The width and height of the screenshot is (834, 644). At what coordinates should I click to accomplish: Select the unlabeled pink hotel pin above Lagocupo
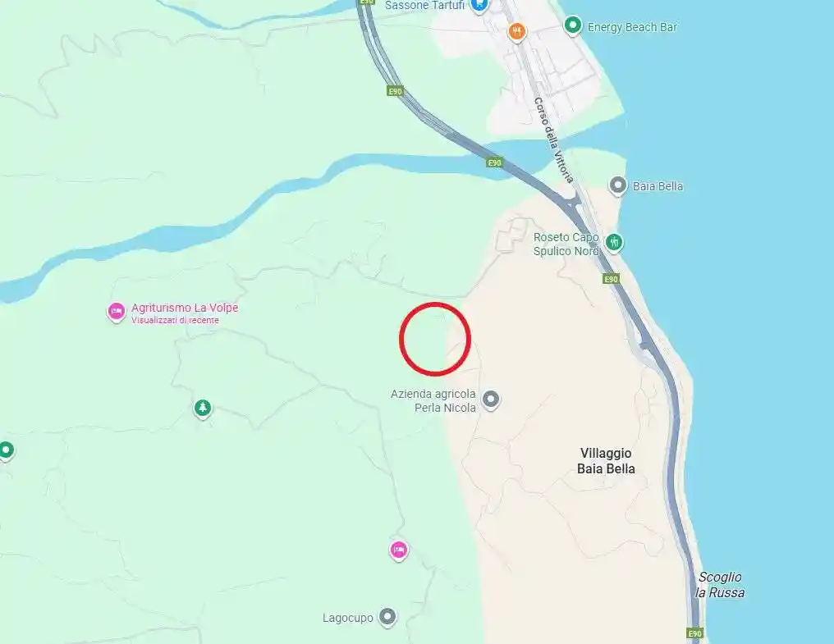[x=399, y=550]
